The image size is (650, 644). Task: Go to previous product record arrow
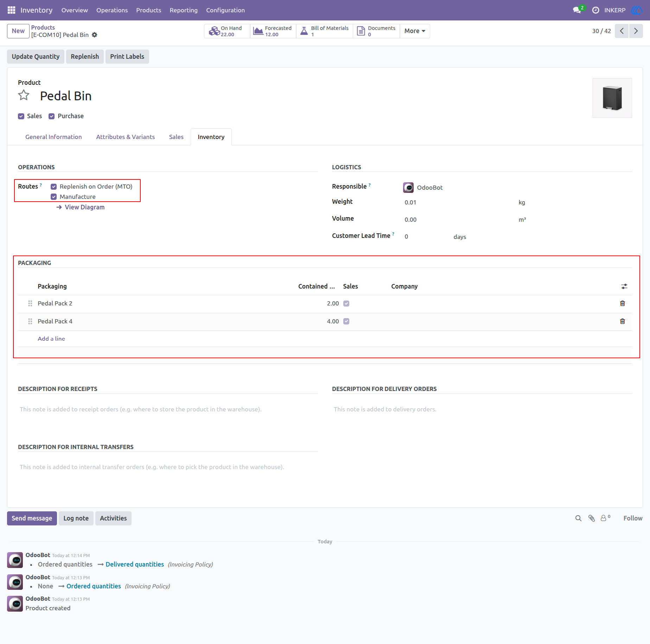[x=622, y=31]
